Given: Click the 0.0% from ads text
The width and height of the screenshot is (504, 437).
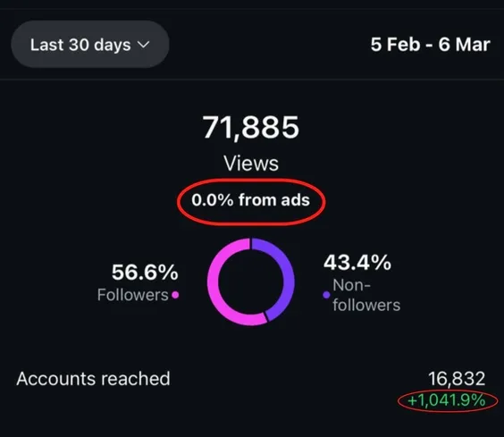Looking at the screenshot, I should [x=251, y=200].
